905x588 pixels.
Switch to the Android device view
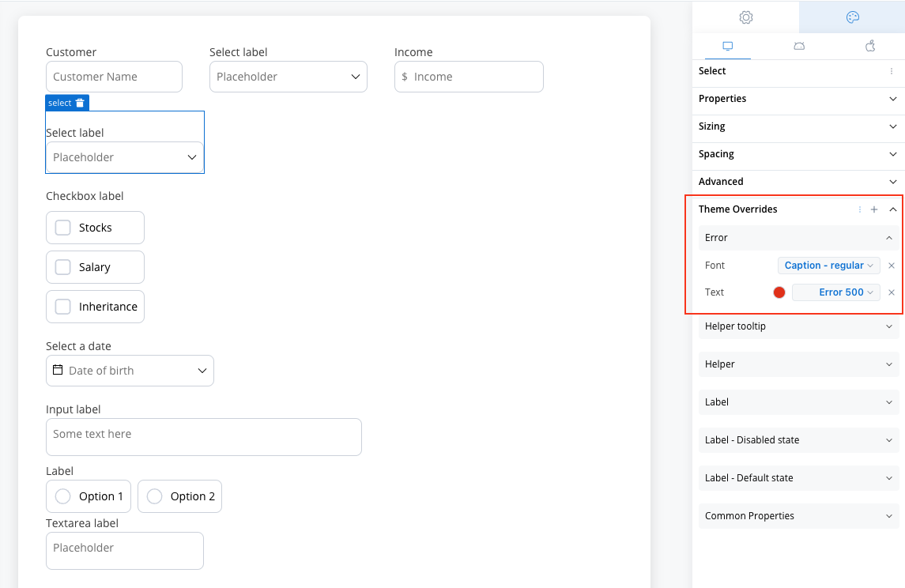point(799,46)
